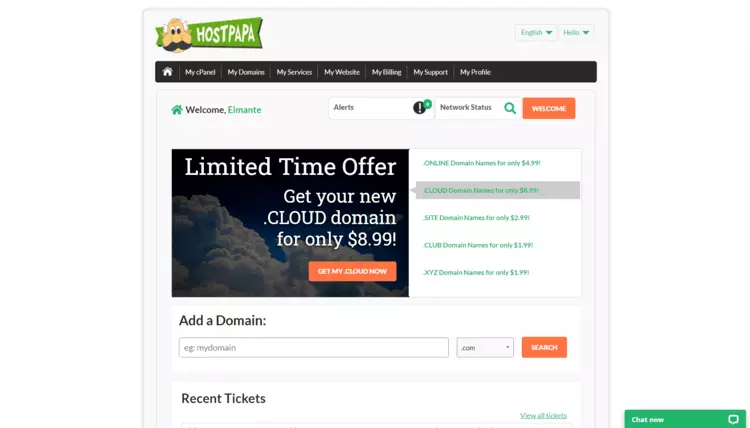Click in the Add a Domain input field
This screenshot has width=750, height=428.
[314, 348]
